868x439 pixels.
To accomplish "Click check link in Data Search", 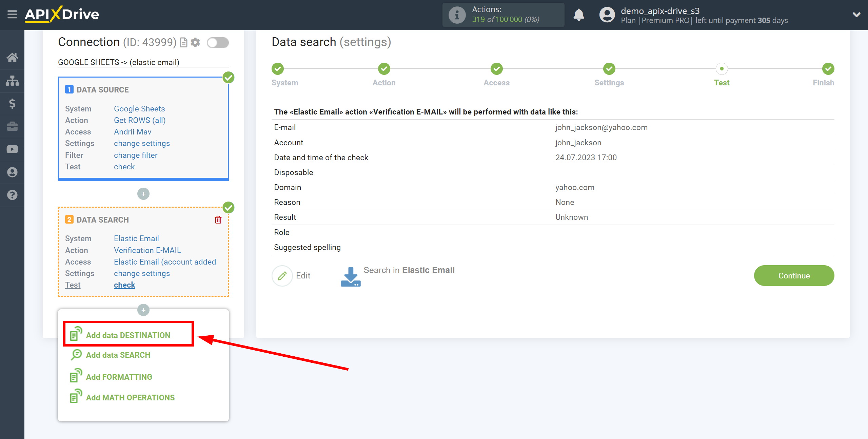I will click(x=124, y=285).
